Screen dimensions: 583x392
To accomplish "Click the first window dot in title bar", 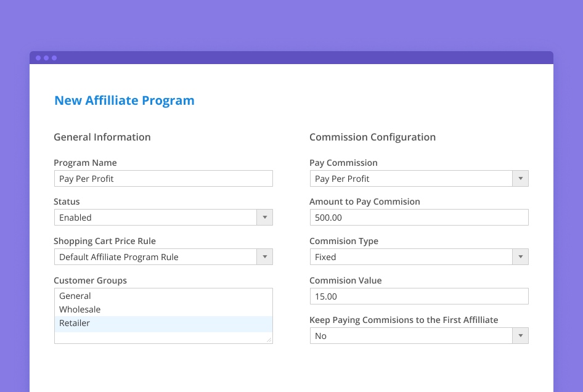I will [x=38, y=58].
